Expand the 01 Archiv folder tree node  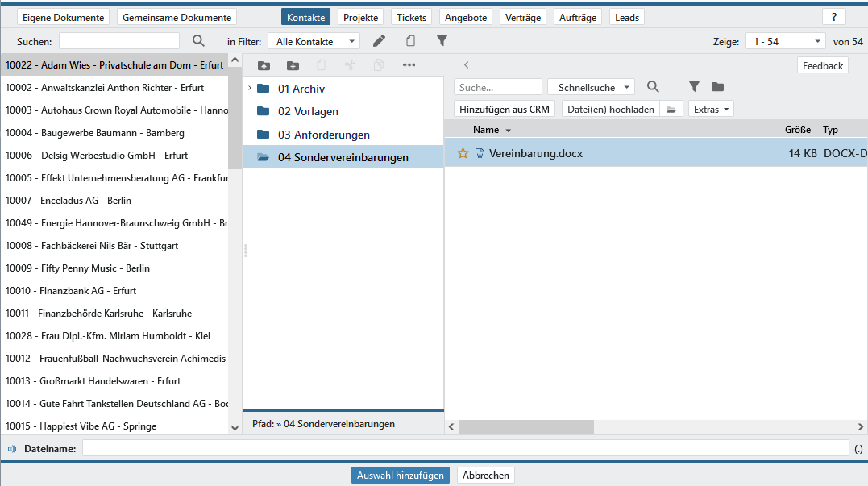click(250, 89)
